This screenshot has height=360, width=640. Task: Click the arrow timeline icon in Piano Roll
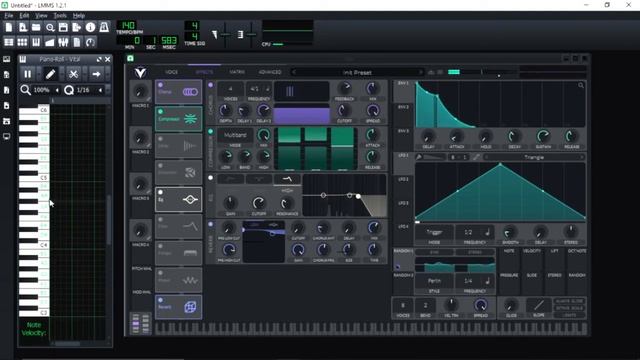pyautogui.click(x=96, y=74)
